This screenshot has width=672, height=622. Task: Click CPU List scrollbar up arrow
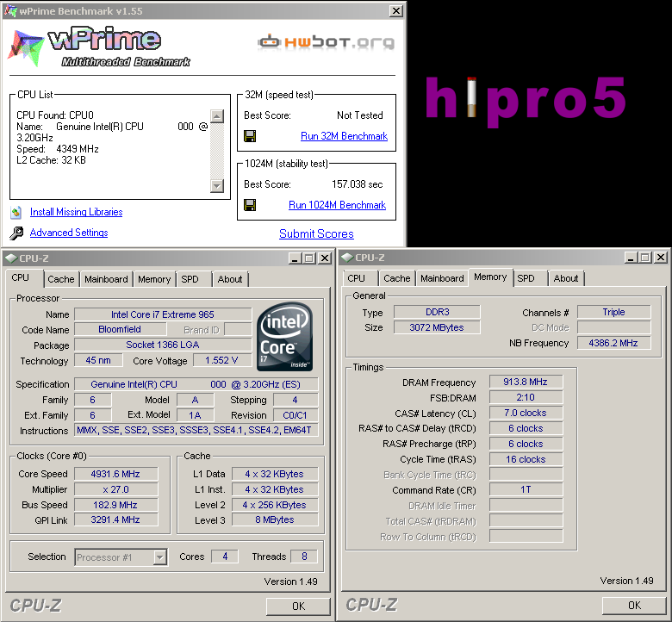[x=217, y=116]
